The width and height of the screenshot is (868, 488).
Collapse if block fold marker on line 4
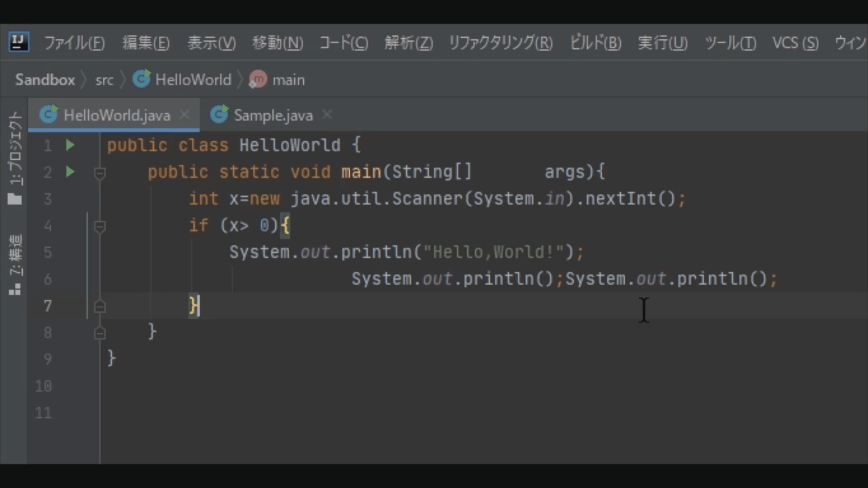[x=100, y=226]
